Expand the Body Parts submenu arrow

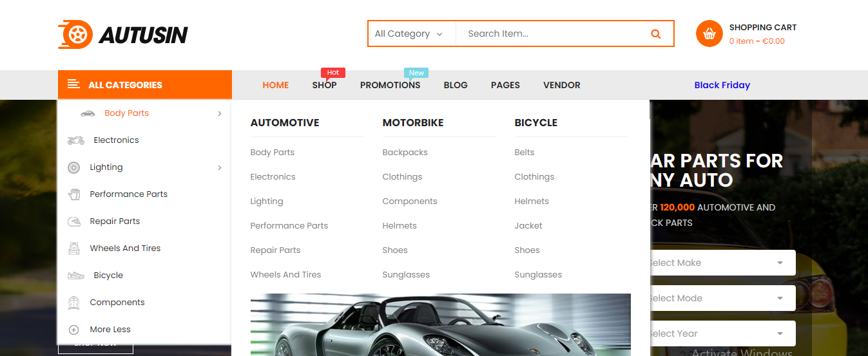[219, 113]
